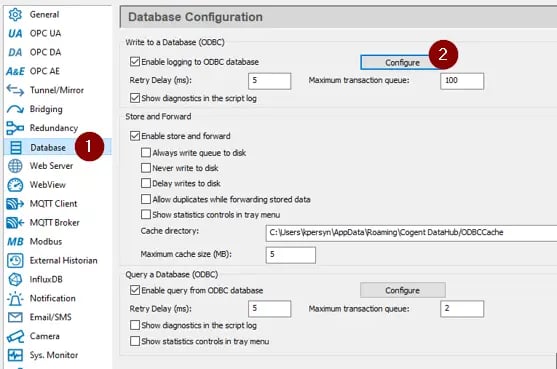Edit Maximum cache size (MB) field
The height and width of the screenshot is (369, 557).
coord(291,255)
